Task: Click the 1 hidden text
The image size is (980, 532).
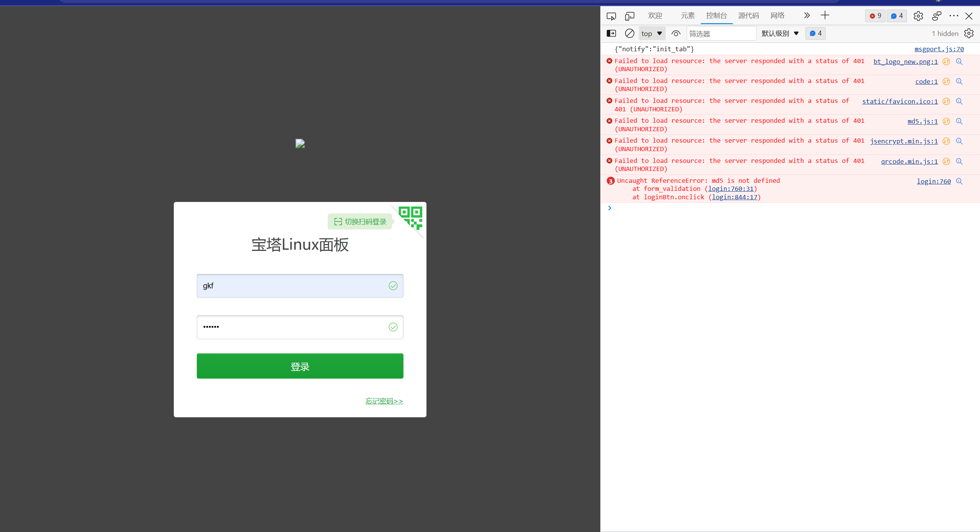Action: pos(945,34)
